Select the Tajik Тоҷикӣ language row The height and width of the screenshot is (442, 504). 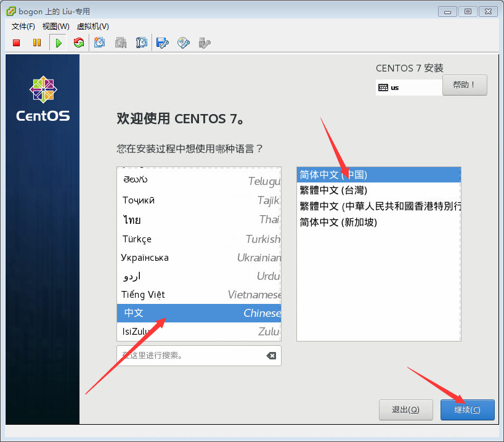pyautogui.click(x=198, y=200)
